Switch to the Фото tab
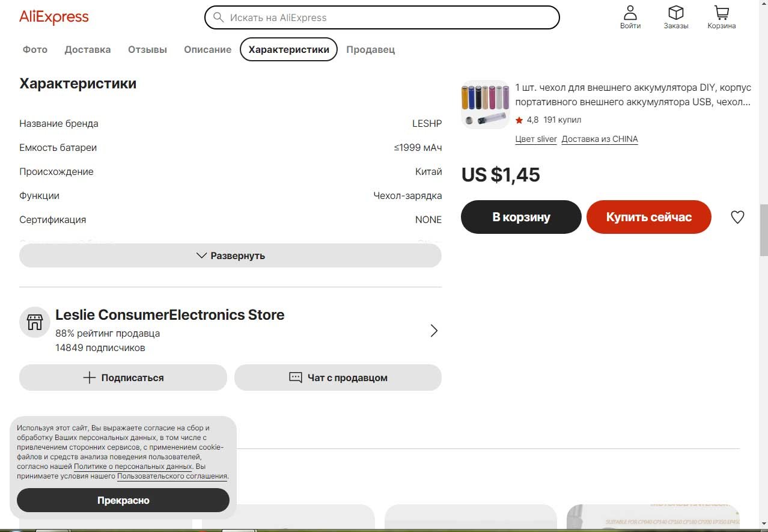Viewport: 768px width, 532px height. click(35, 49)
